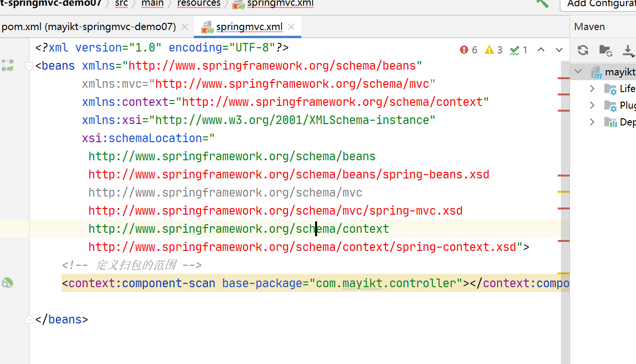
Task: Jump to next problem with the down chevron
Action: click(558, 50)
